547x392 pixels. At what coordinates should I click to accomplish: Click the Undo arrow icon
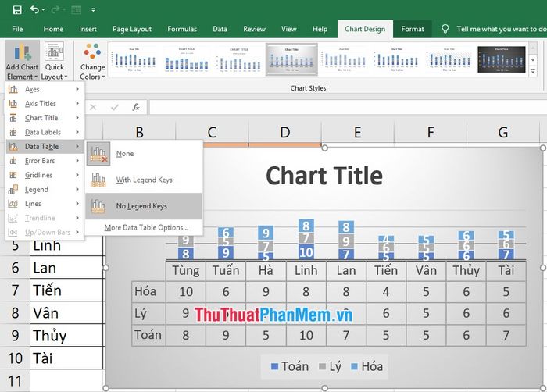click(x=34, y=9)
